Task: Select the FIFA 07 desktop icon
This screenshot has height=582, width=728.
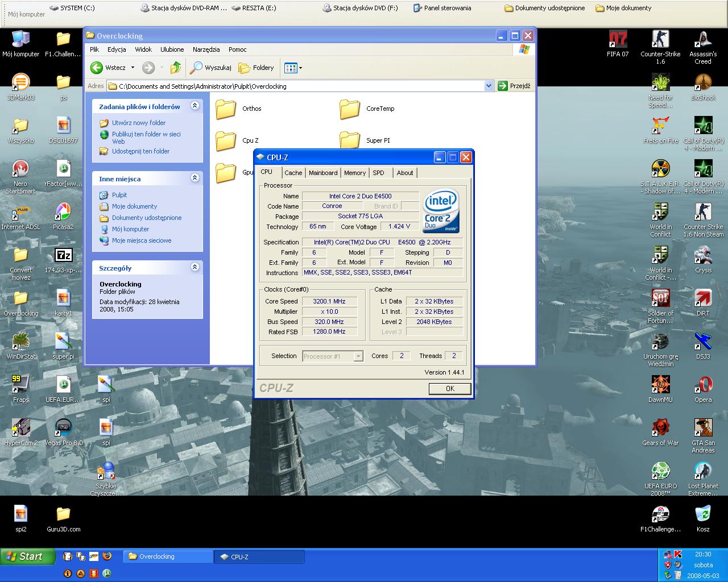Action: [618, 44]
